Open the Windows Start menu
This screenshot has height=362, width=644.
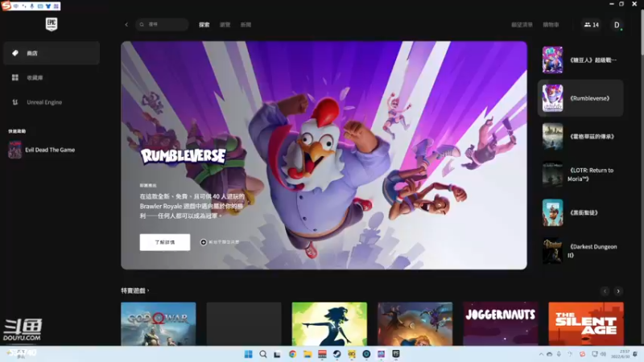pos(249,354)
